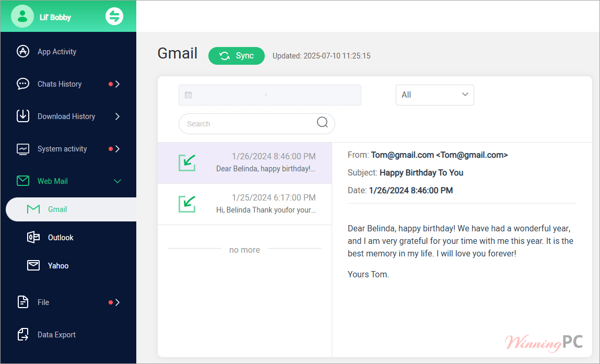Click the Web Mail envelope icon
This screenshot has width=600, height=364.
click(x=23, y=181)
